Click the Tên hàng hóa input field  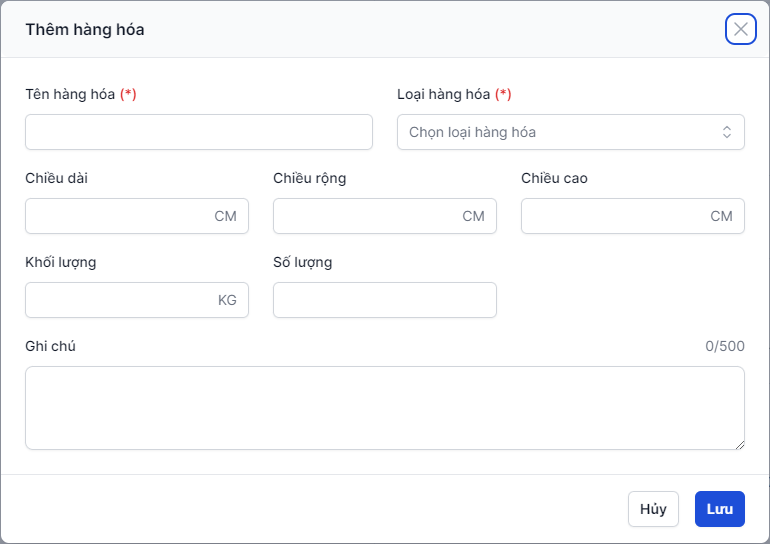coord(198,132)
